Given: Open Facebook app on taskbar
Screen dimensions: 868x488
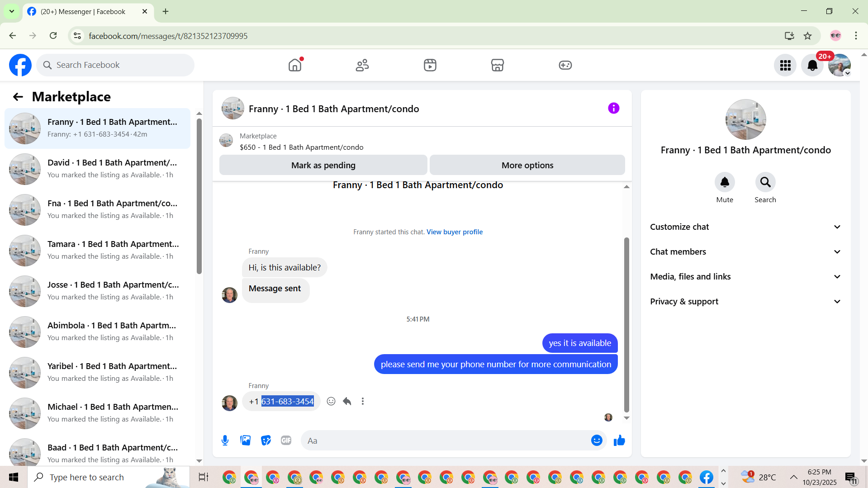Looking at the screenshot, I should coord(707,477).
